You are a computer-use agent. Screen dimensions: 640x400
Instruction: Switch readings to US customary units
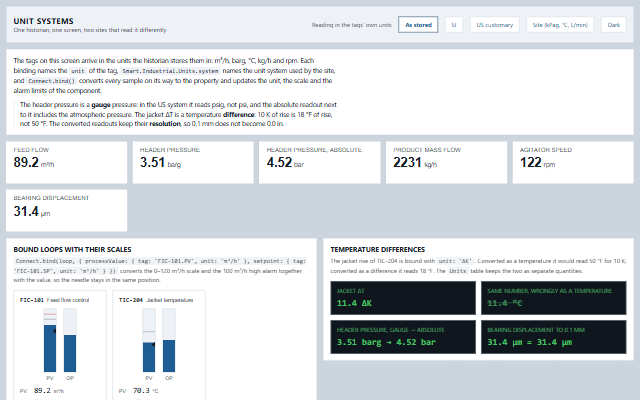[x=494, y=25]
